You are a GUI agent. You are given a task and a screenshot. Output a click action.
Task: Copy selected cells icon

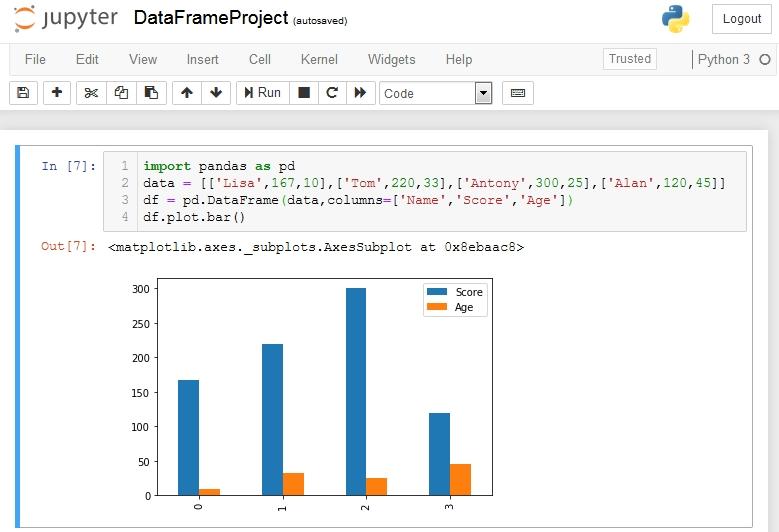click(121, 93)
